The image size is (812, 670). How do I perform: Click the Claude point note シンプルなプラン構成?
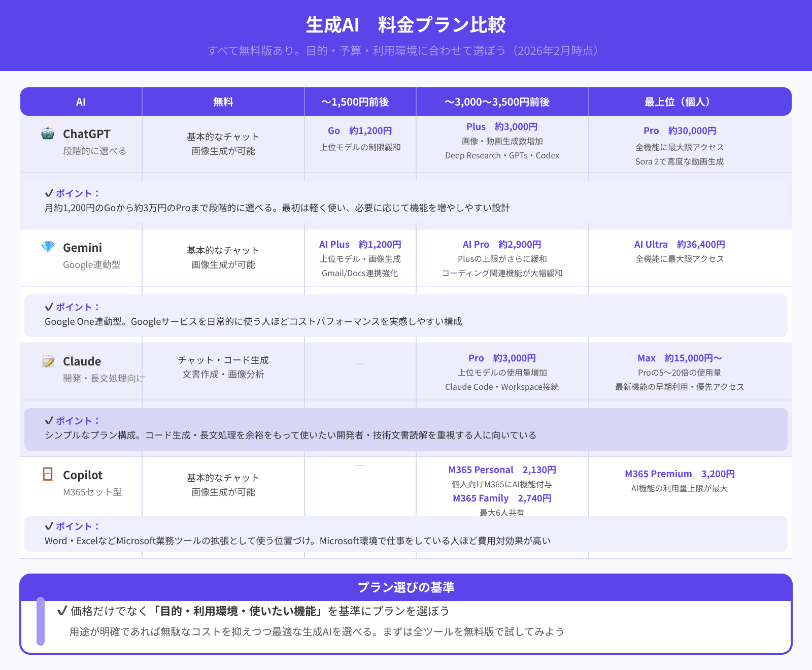290,435
